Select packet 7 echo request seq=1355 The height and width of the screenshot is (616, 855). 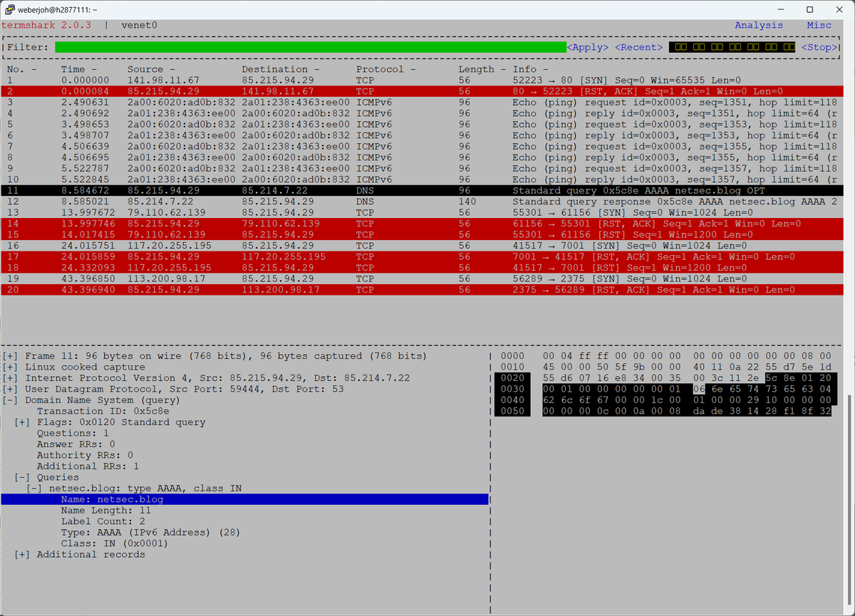tap(423, 147)
